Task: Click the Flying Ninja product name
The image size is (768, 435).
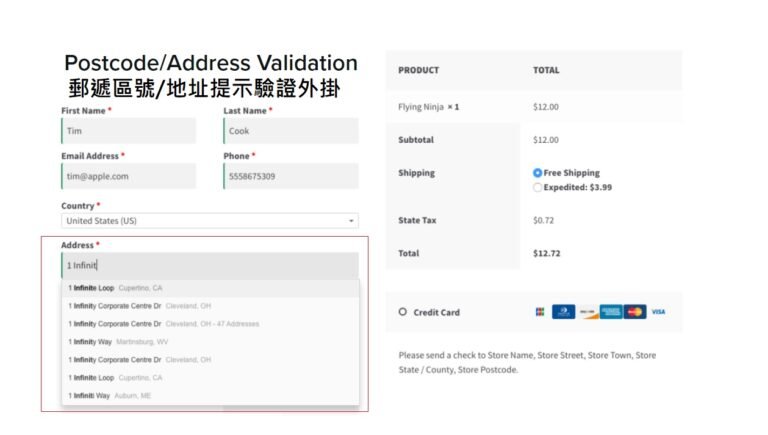Action: [x=420, y=107]
